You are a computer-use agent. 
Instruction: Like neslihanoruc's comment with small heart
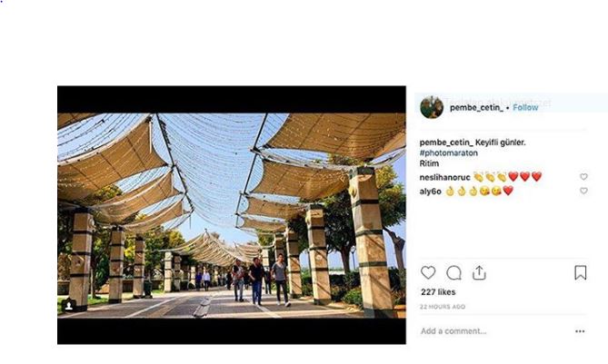click(583, 177)
